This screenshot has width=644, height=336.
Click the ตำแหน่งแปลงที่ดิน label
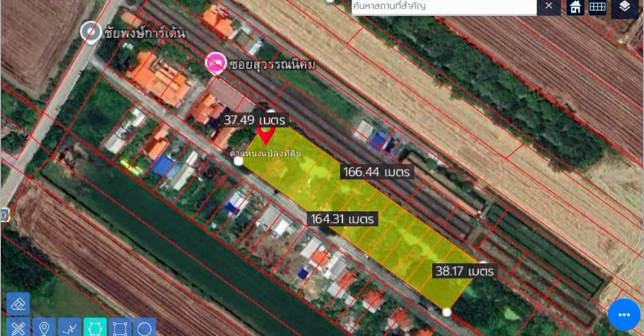[265, 154]
